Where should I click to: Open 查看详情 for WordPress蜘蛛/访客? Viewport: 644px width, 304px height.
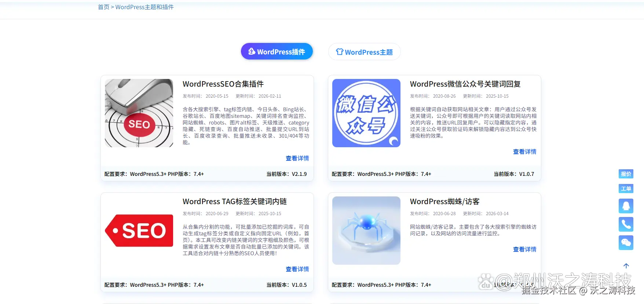point(525,249)
